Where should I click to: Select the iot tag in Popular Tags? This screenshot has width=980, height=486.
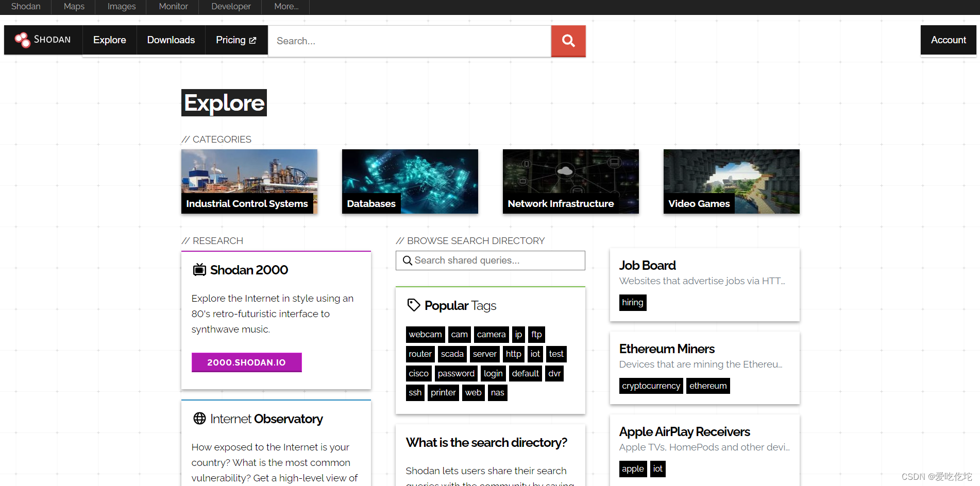tap(535, 354)
